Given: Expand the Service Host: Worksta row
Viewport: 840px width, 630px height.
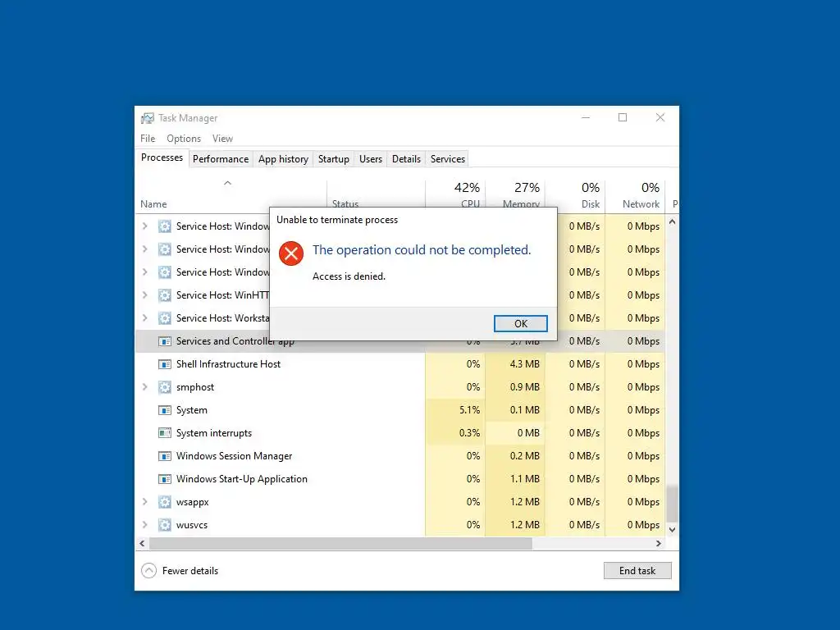Looking at the screenshot, I should click(144, 318).
